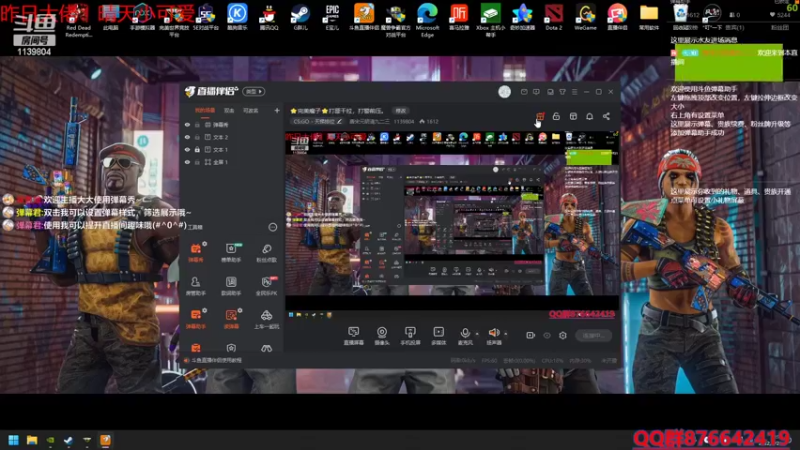Open the Epic Games launcher desktop icon
800x450 pixels.
click(332, 17)
